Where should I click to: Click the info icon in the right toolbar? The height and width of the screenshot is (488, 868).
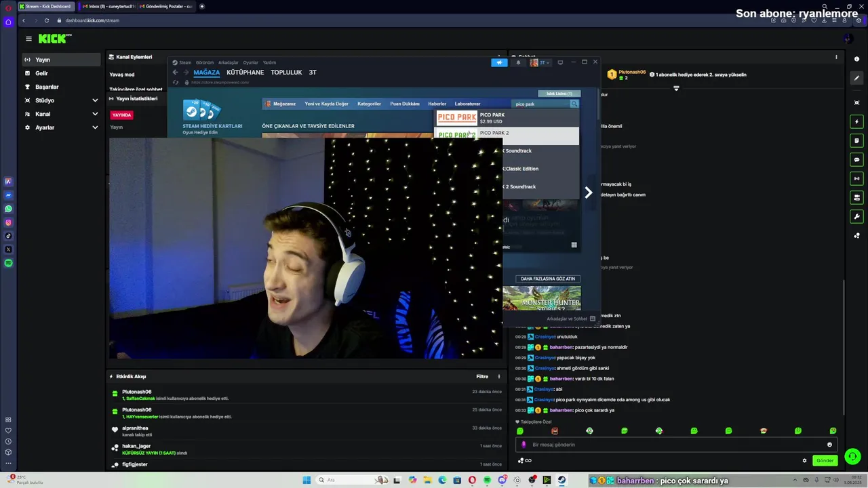pos(856,60)
